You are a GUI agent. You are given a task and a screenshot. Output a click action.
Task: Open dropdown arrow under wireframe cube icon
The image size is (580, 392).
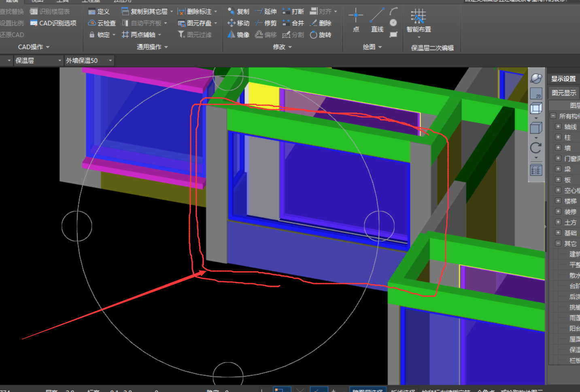536,118
